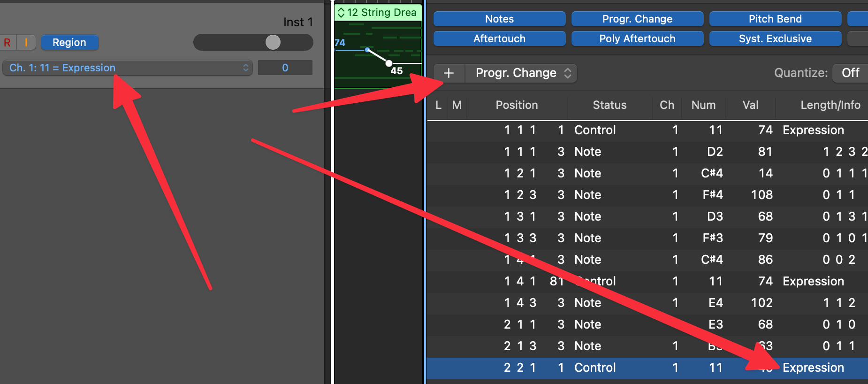Toggle the I input monitoring button

(x=26, y=43)
